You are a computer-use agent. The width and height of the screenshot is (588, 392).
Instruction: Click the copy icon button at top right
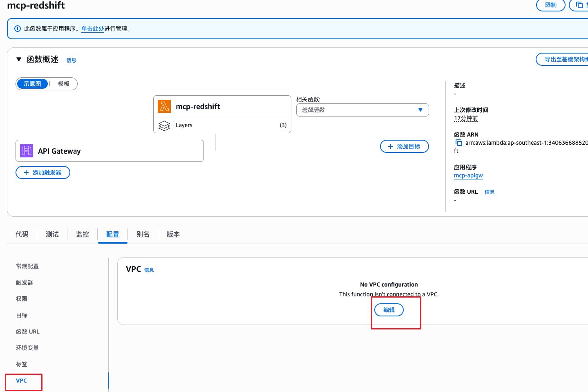(579, 5)
